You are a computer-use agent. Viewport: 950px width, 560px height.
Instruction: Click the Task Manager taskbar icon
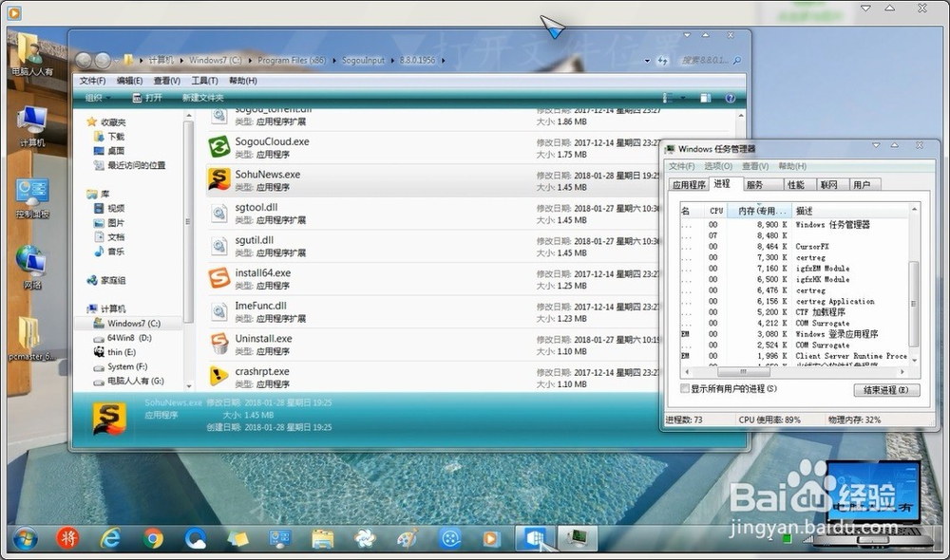click(x=577, y=537)
